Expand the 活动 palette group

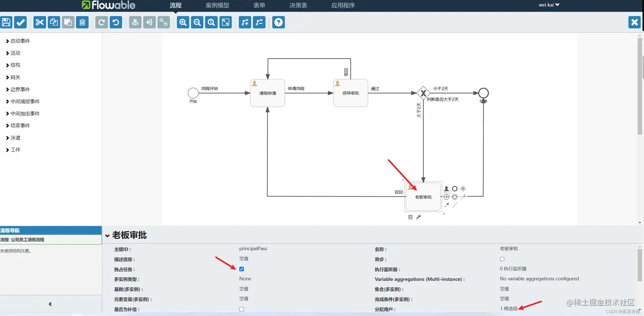(13, 53)
